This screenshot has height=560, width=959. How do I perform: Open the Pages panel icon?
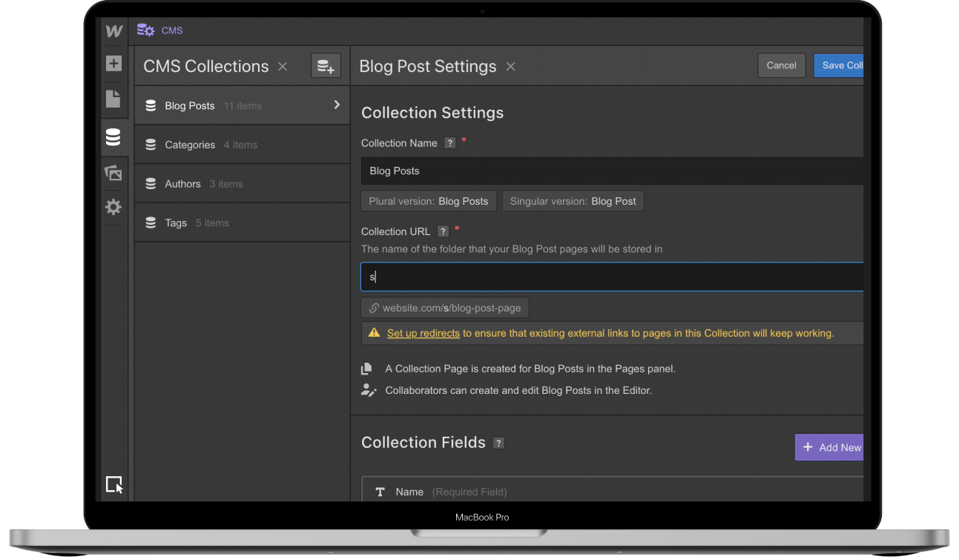point(113,99)
